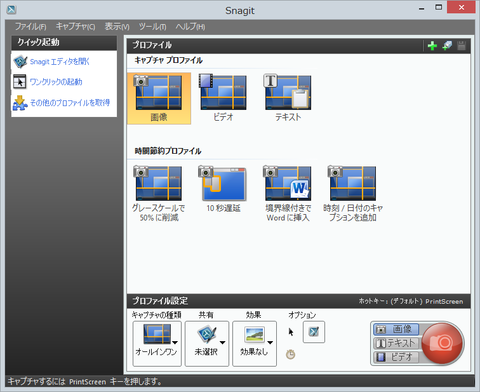Viewport: 480px width, 392px height.
Task: Choose the 10秒遅延 delay profile
Action: (x=223, y=189)
